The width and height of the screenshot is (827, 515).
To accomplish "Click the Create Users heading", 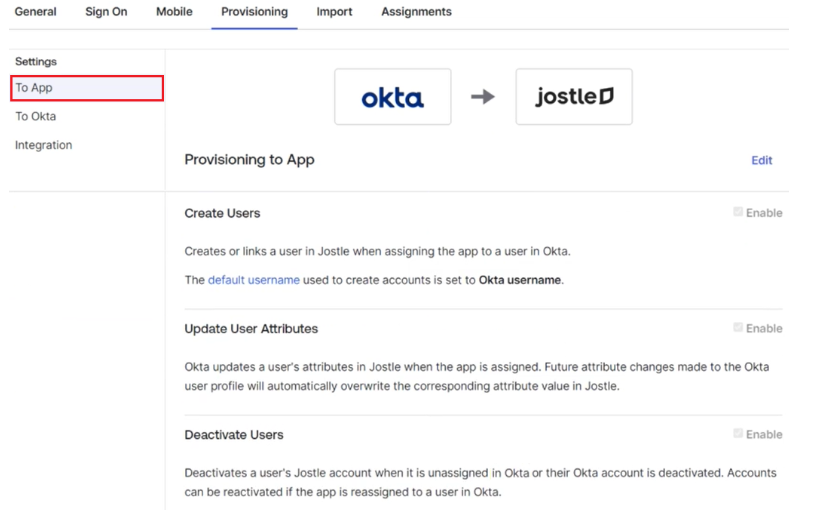I will (x=222, y=213).
